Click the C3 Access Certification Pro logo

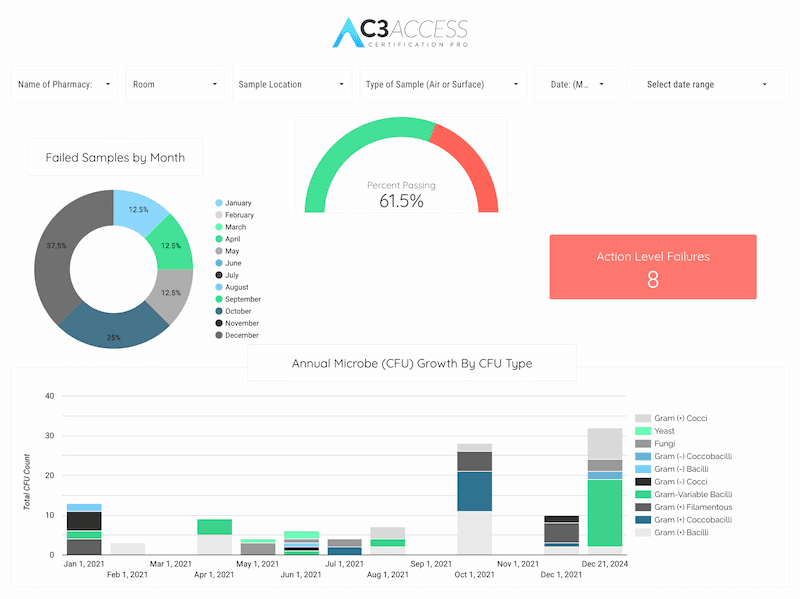(x=400, y=33)
